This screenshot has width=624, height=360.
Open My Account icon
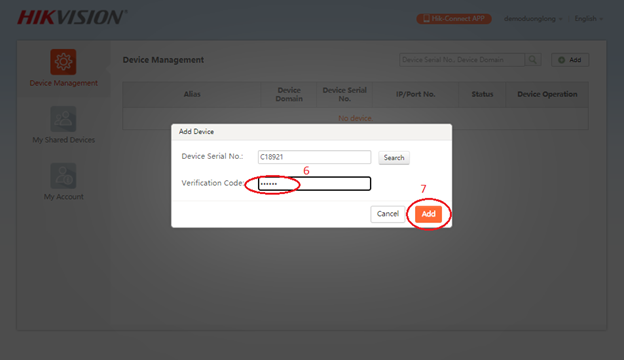[x=63, y=176]
